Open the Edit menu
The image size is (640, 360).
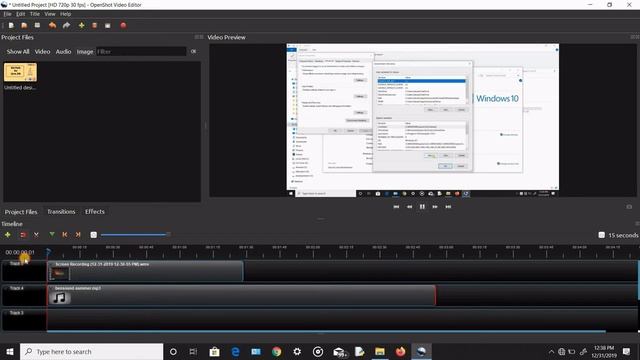[x=20, y=14]
